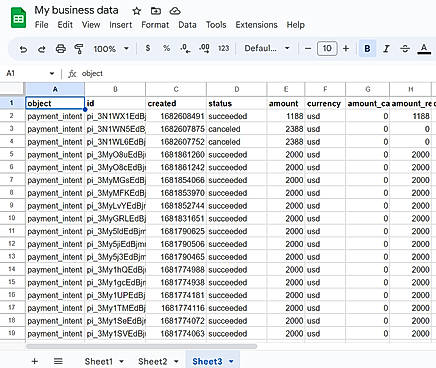Viewport: 436px width, 368px height.
Task: Increase decimal places
Action: pyautogui.click(x=204, y=49)
